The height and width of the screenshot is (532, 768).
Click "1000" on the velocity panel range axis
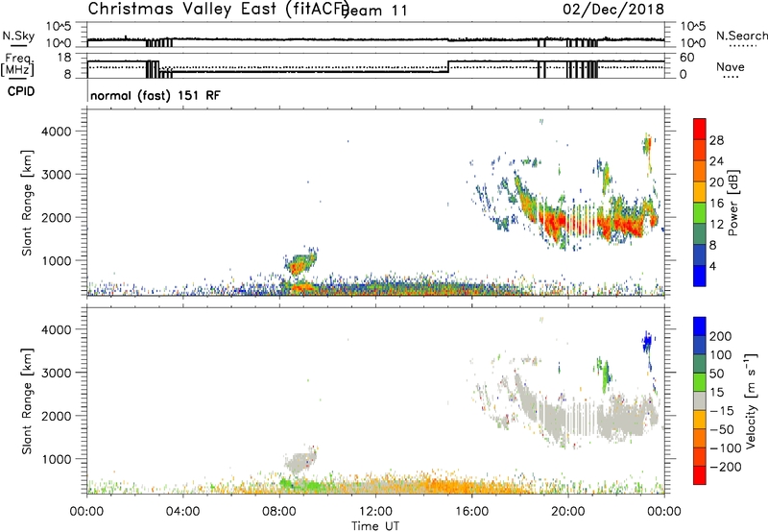pyautogui.click(x=56, y=459)
